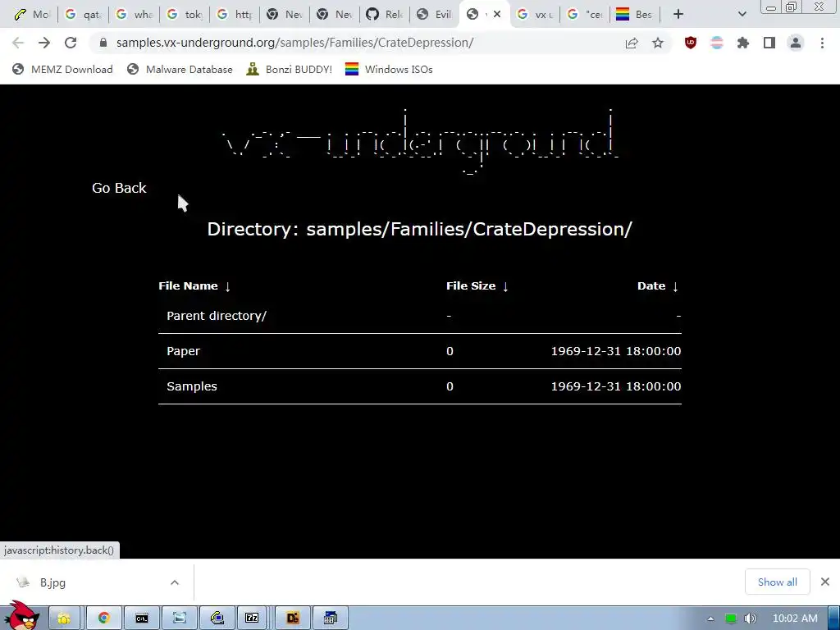Screen dimensions: 840x630
Task: Click the Samples row date value
Action: (616, 387)
